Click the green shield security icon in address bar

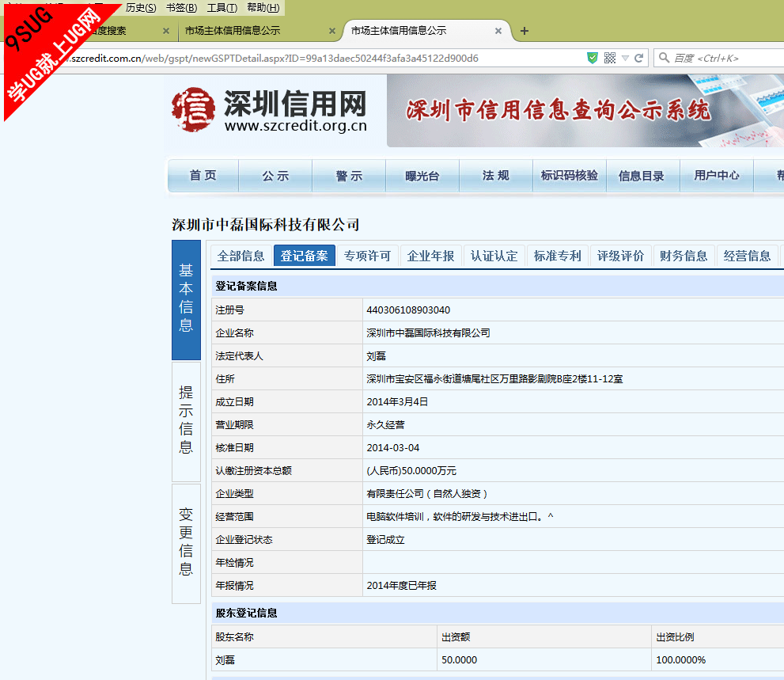click(593, 58)
